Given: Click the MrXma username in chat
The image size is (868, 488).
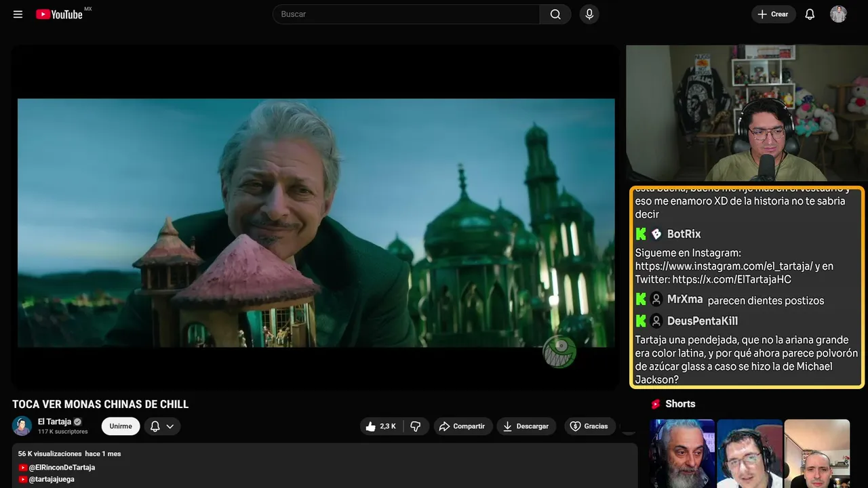Looking at the screenshot, I should coord(685,299).
